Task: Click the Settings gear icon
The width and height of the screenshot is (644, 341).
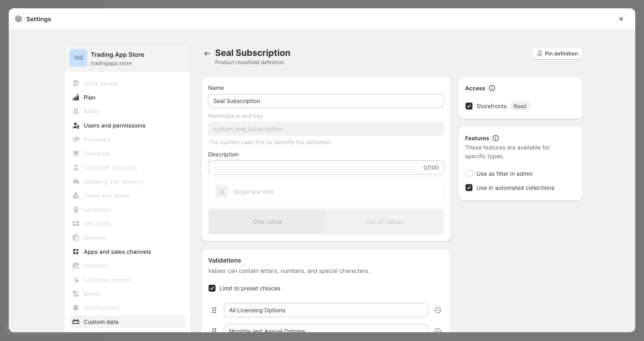Action: click(x=18, y=19)
